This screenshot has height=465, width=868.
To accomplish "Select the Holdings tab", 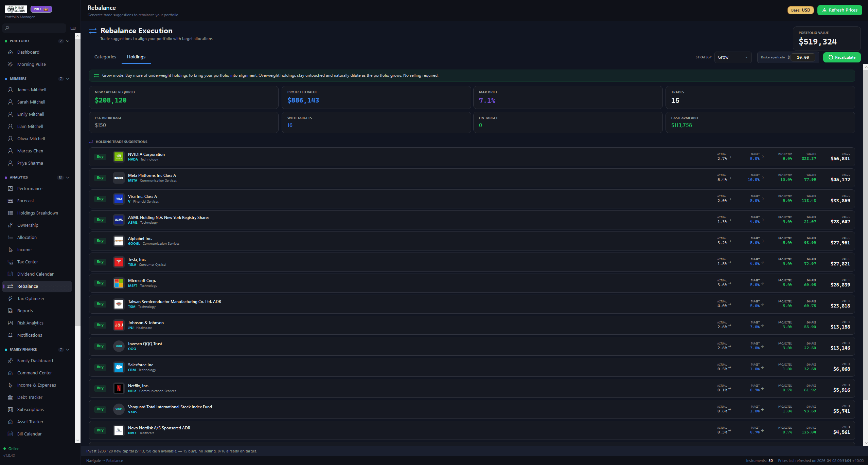I will point(136,57).
